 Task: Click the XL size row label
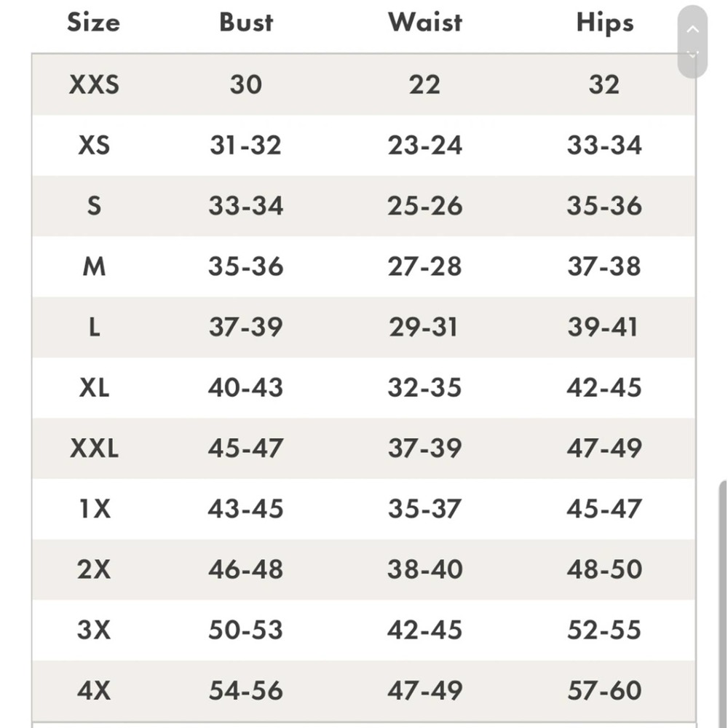point(94,388)
